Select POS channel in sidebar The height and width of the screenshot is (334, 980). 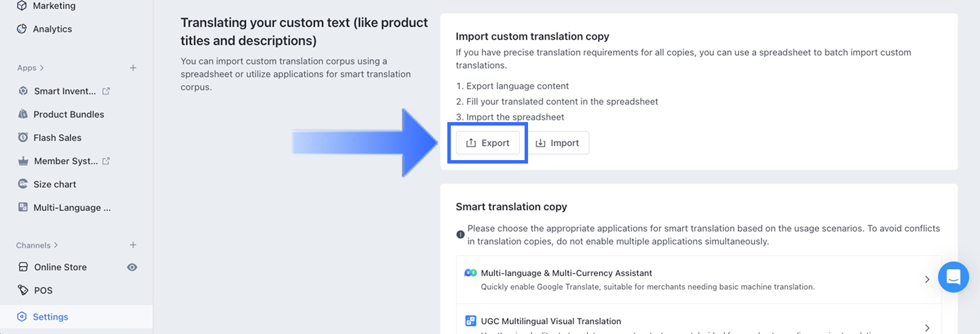(43, 290)
